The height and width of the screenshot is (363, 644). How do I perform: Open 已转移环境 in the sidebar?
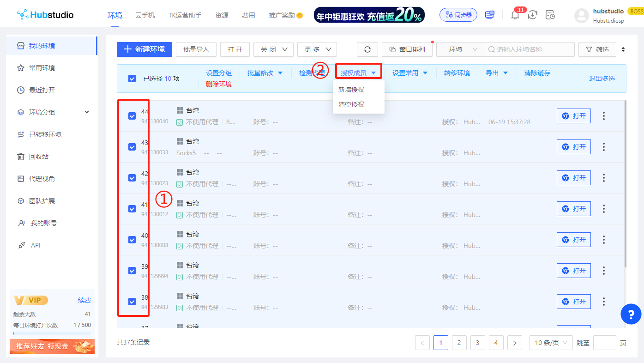click(x=51, y=134)
